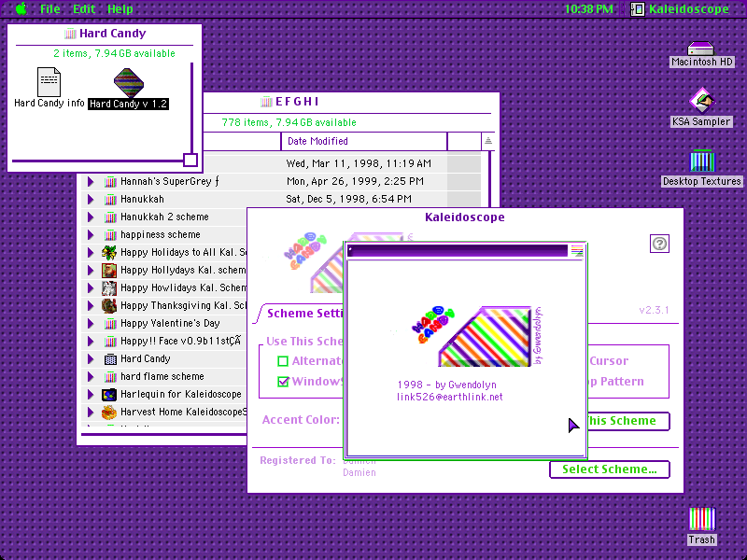Click the Hard Candy logo in about window
Image resolution: width=747 pixels, height=560 pixels.
coord(476,337)
